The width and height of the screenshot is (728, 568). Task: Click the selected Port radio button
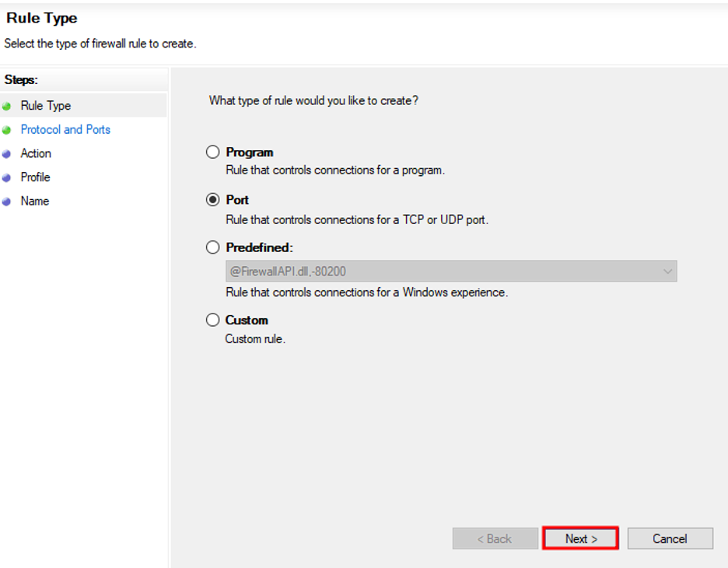point(212,199)
